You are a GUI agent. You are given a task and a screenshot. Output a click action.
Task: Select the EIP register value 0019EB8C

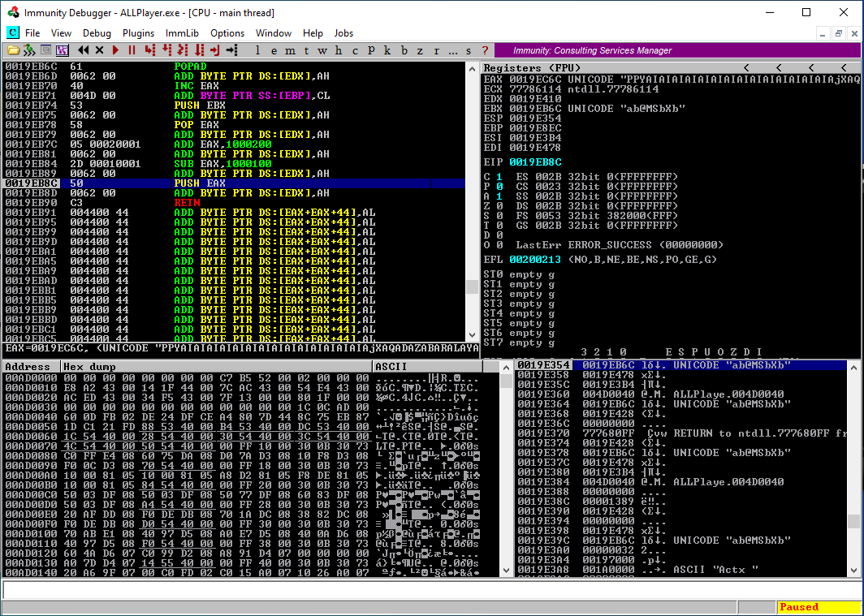535,162
